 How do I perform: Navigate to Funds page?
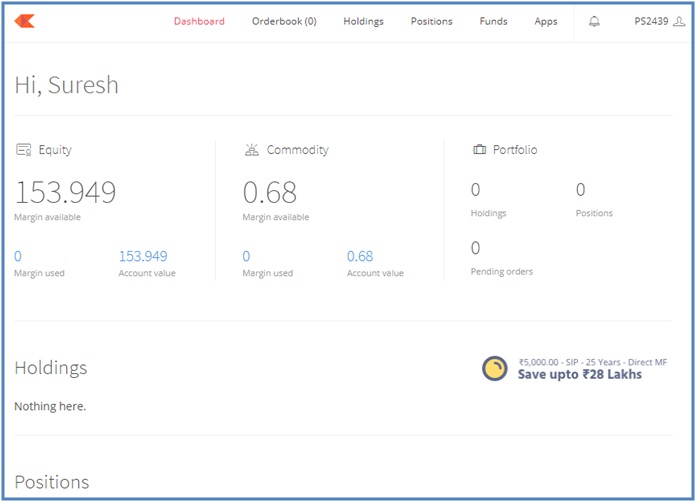point(493,21)
